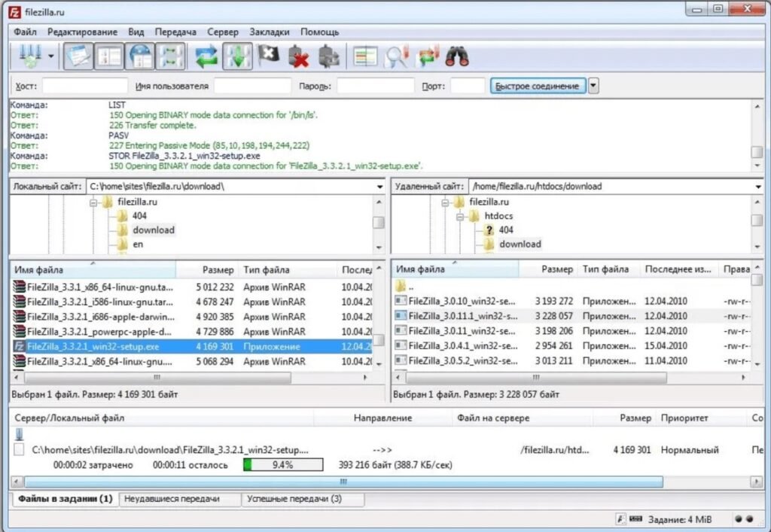
Task: Toggle queue processing icon
Action: [x=237, y=56]
